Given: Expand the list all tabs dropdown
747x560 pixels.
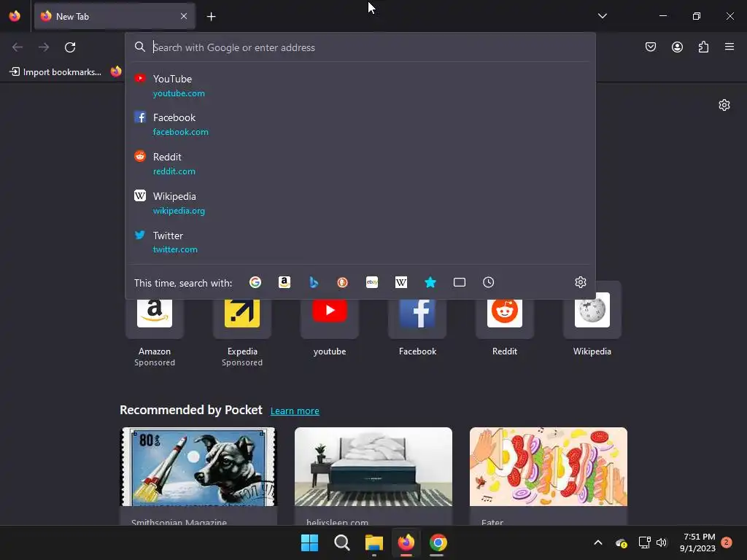Looking at the screenshot, I should pos(602,16).
